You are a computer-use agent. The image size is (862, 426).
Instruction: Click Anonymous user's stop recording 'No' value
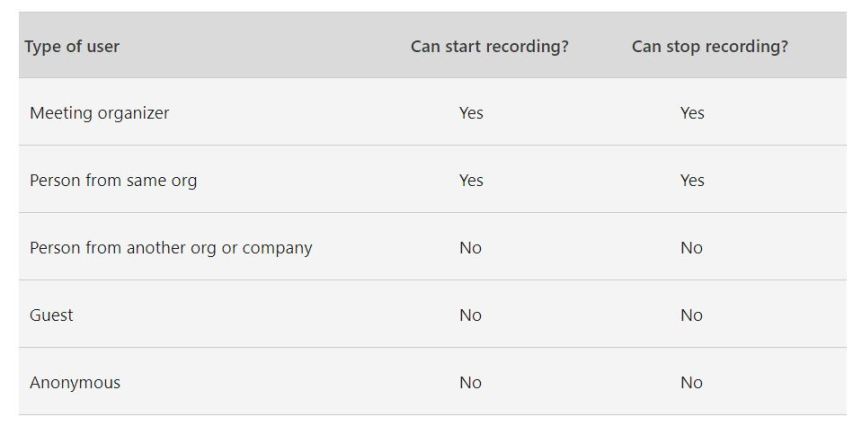(x=691, y=383)
